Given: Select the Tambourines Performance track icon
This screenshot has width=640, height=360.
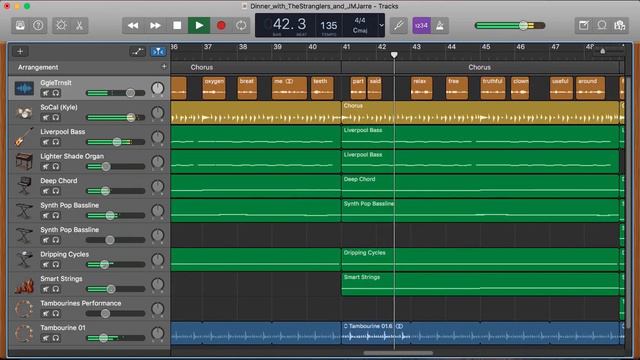Looking at the screenshot, I should click(x=24, y=309).
